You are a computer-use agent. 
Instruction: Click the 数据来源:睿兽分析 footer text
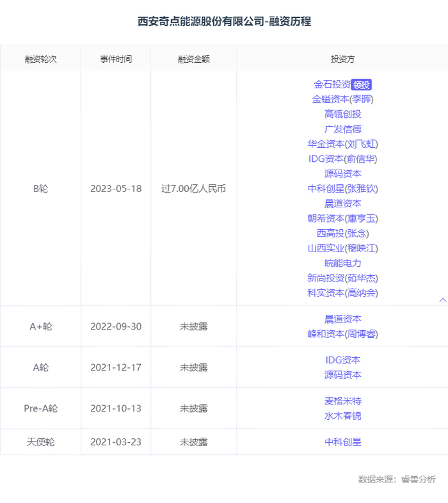point(397,479)
